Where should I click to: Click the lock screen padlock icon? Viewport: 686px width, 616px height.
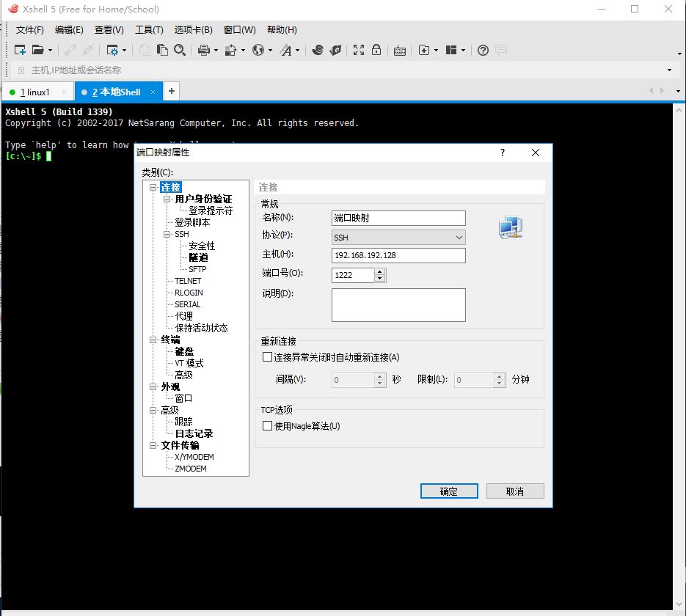(x=376, y=50)
